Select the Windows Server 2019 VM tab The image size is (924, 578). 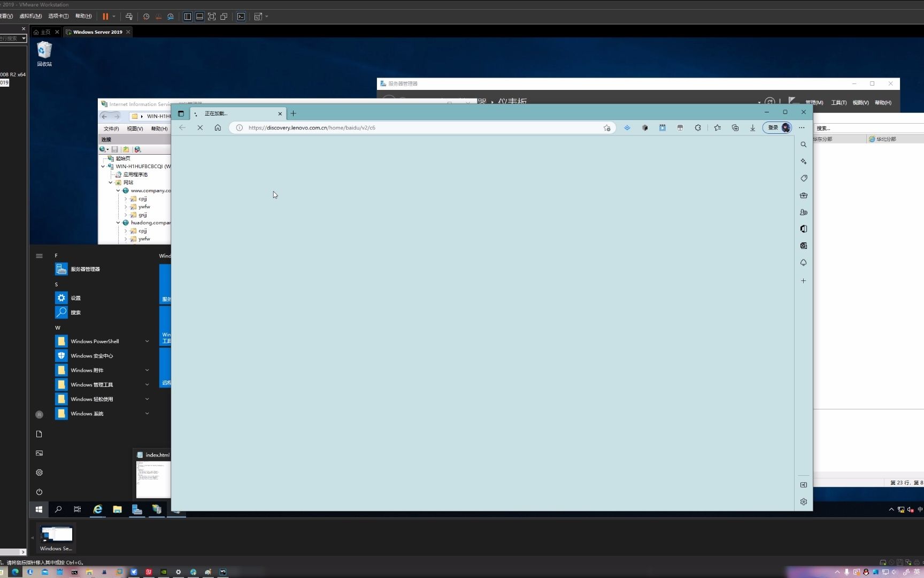(97, 32)
